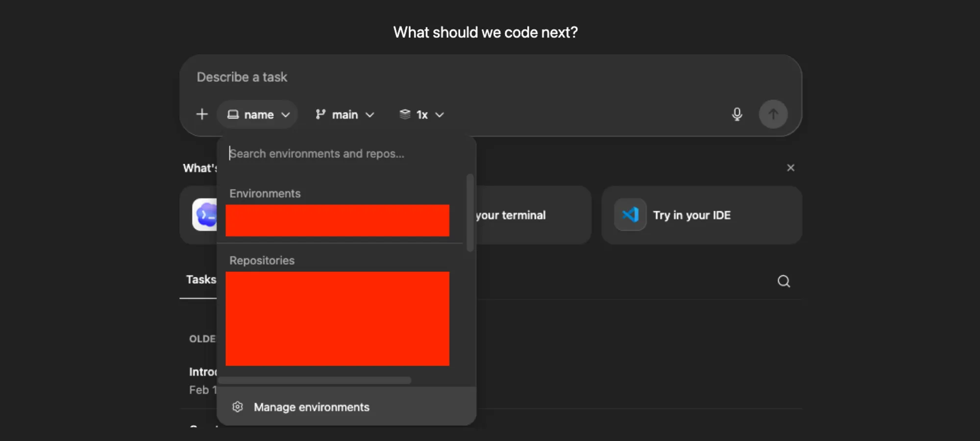Click the plus attachment icon
Viewport: 980px width, 441px height.
202,114
